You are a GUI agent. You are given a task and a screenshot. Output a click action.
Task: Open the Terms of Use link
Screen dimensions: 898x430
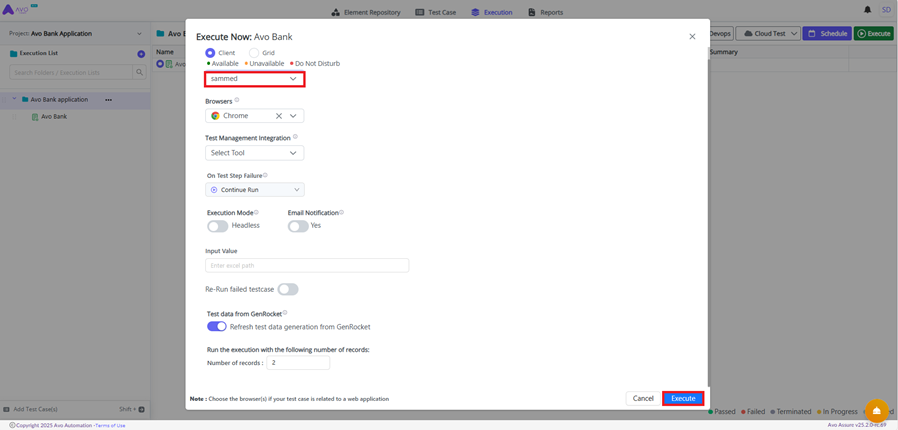(110, 425)
